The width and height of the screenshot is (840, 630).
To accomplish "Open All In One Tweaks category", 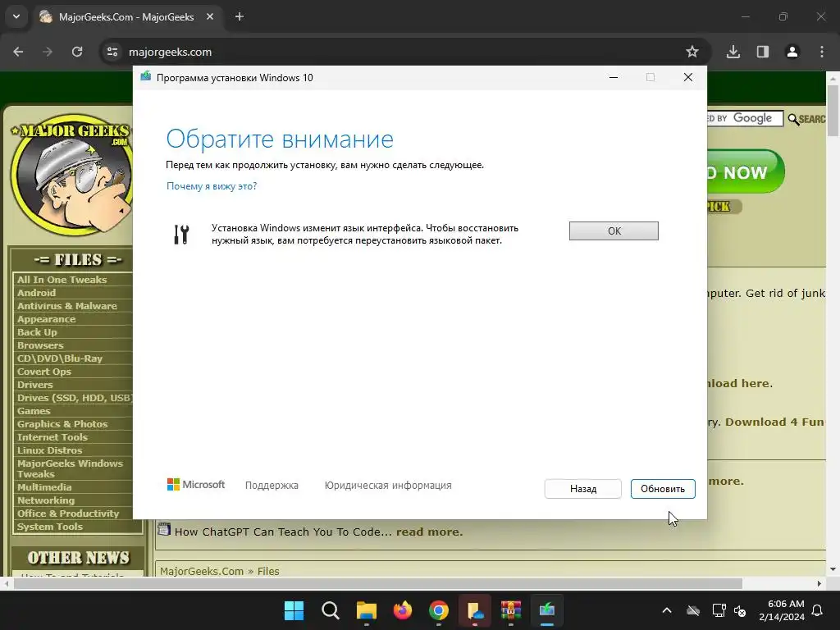I will point(62,280).
